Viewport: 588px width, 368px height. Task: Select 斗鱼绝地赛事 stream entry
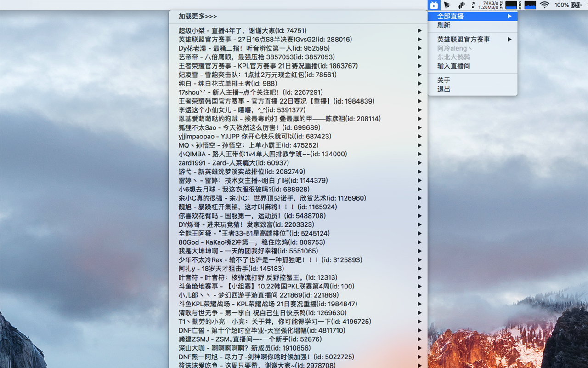(x=298, y=287)
